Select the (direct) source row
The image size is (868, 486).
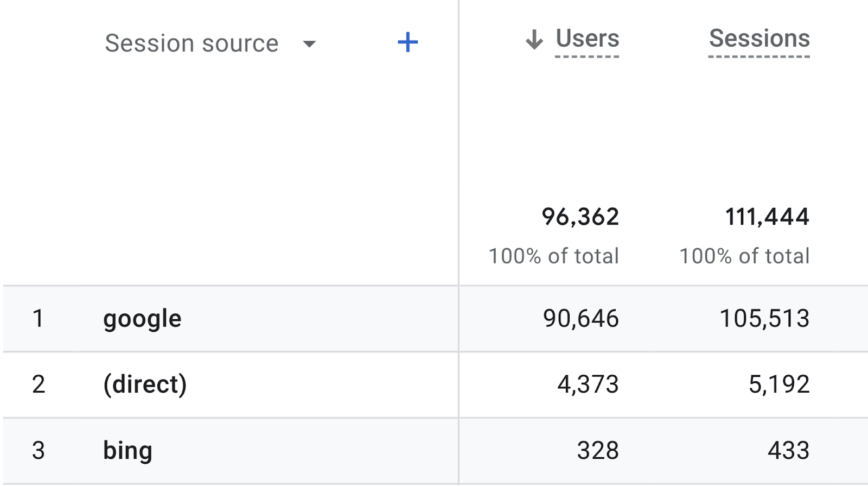tap(145, 384)
